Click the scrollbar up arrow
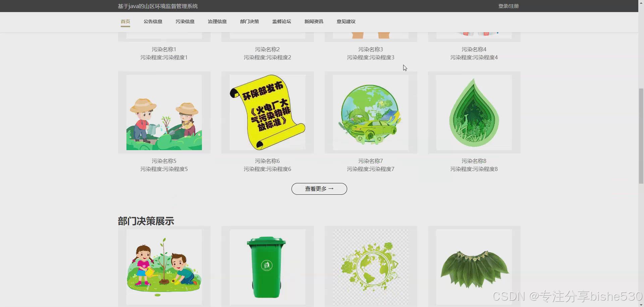Image resolution: width=644 pixels, height=307 pixels. point(641,2)
